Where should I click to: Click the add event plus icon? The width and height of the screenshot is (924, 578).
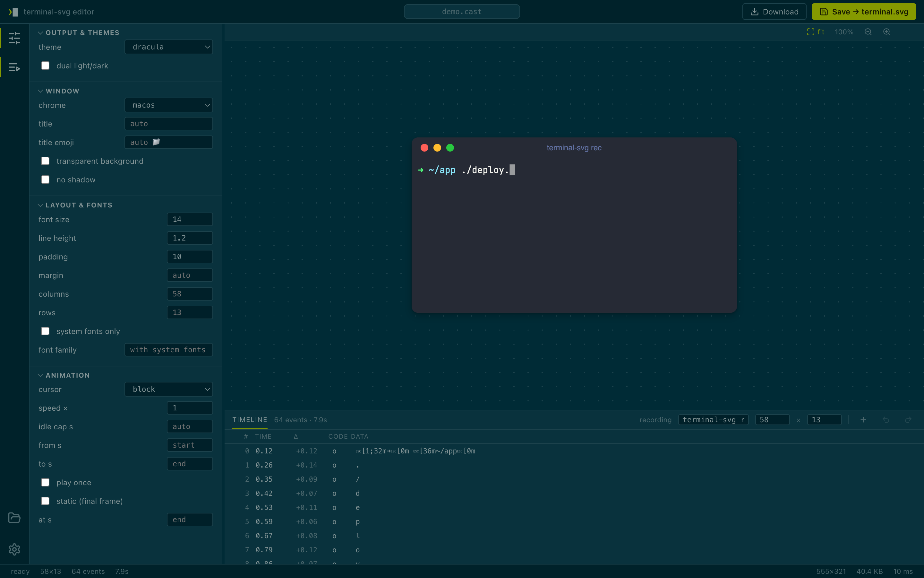[863, 420]
